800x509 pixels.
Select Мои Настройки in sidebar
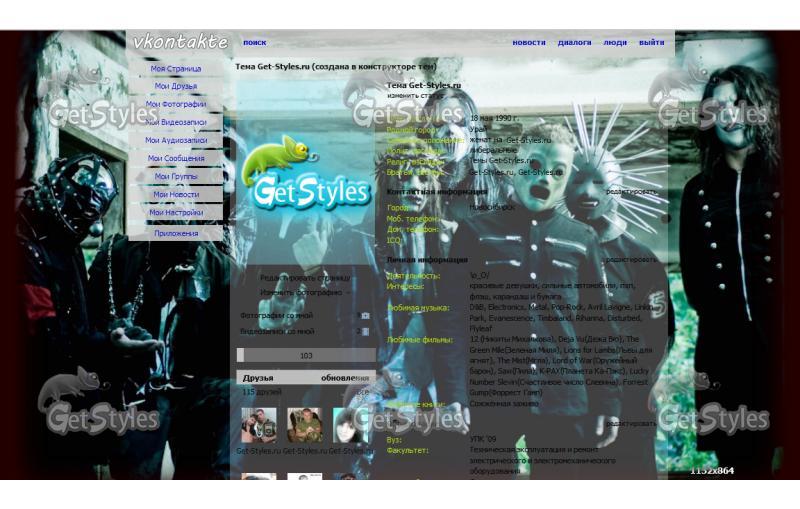point(176,212)
